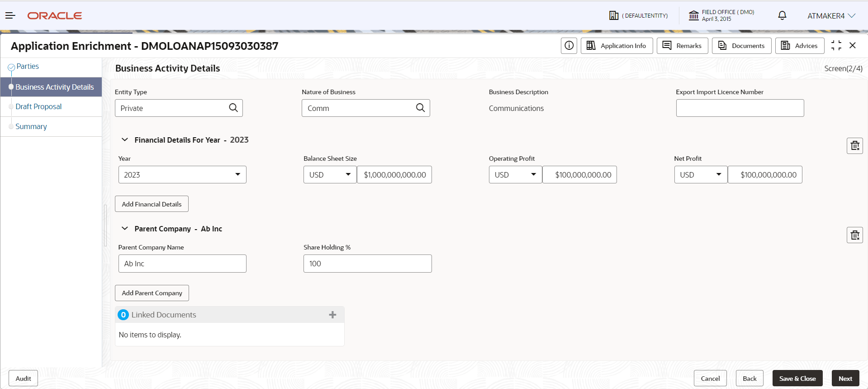Click the Oracle logo
Image resolution: width=868 pixels, height=389 pixels.
coord(55,16)
